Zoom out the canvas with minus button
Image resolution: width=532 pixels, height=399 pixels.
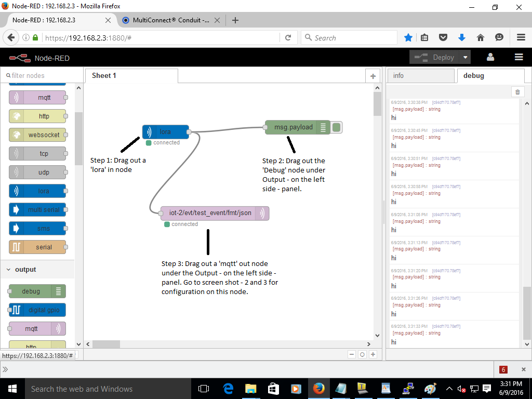pyautogui.click(x=352, y=354)
